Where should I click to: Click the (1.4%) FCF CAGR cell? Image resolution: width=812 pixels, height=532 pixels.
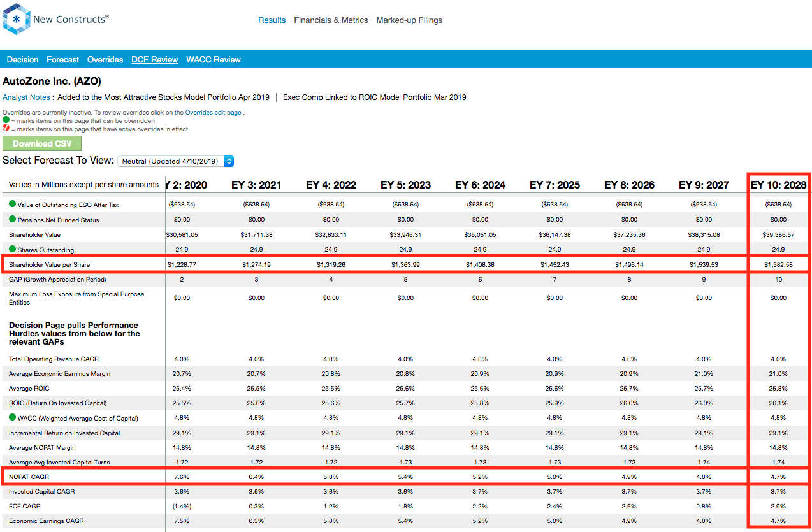click(x=182, y=507)
